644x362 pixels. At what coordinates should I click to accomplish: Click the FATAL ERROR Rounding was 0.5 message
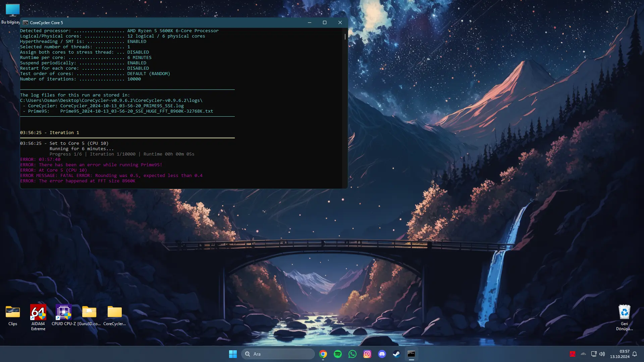coord(111,176)
